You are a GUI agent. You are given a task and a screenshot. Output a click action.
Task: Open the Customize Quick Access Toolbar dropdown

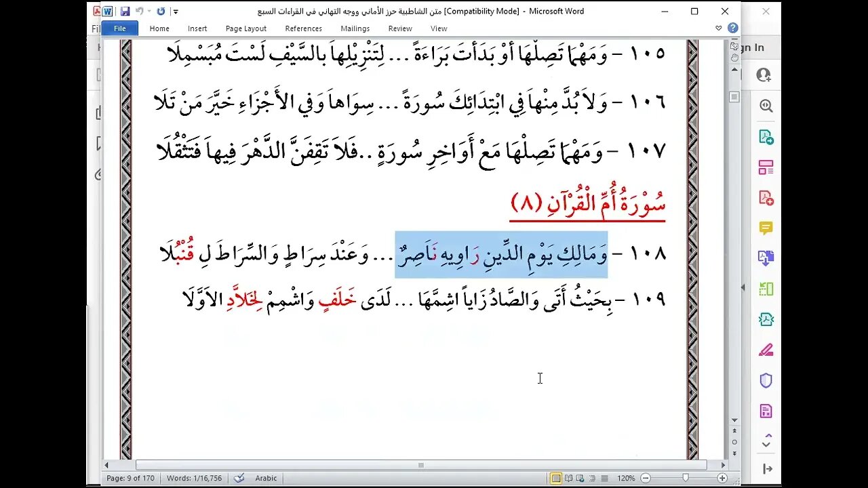(176, 12)
